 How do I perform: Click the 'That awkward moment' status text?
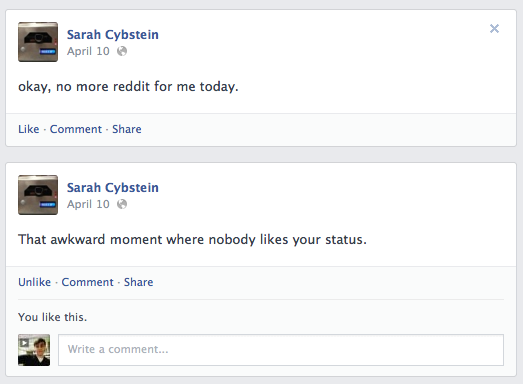click(x=192, y=240)
